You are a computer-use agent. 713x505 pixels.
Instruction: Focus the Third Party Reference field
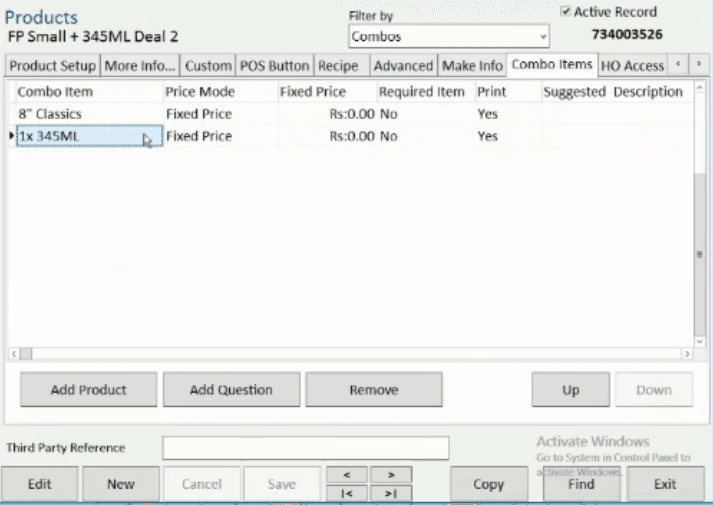point(306,448)
